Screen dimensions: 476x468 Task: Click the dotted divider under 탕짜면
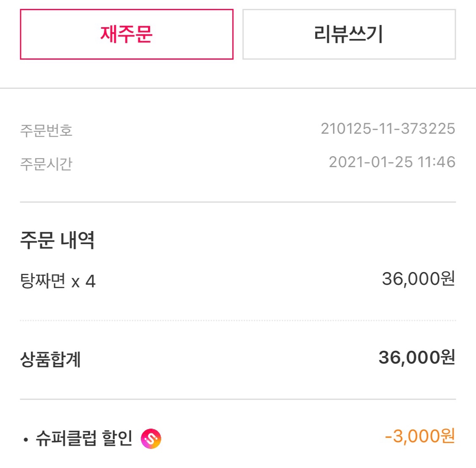point(238,320)
